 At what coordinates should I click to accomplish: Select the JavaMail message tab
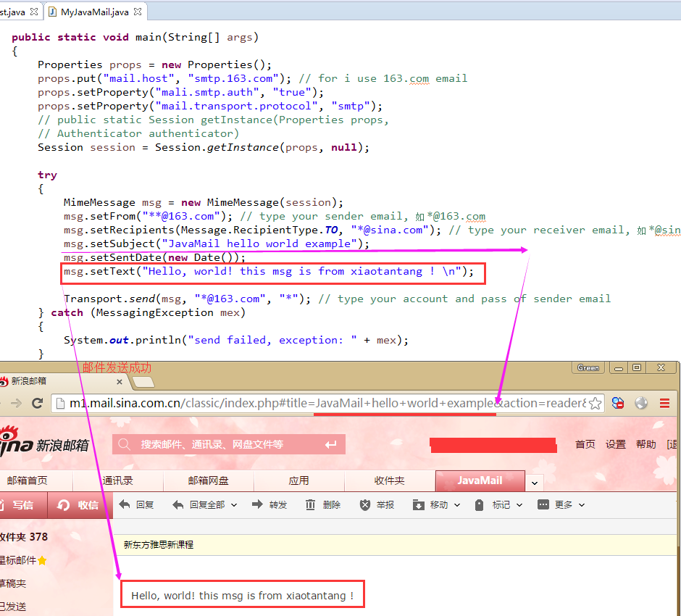[x=480, y=480]
